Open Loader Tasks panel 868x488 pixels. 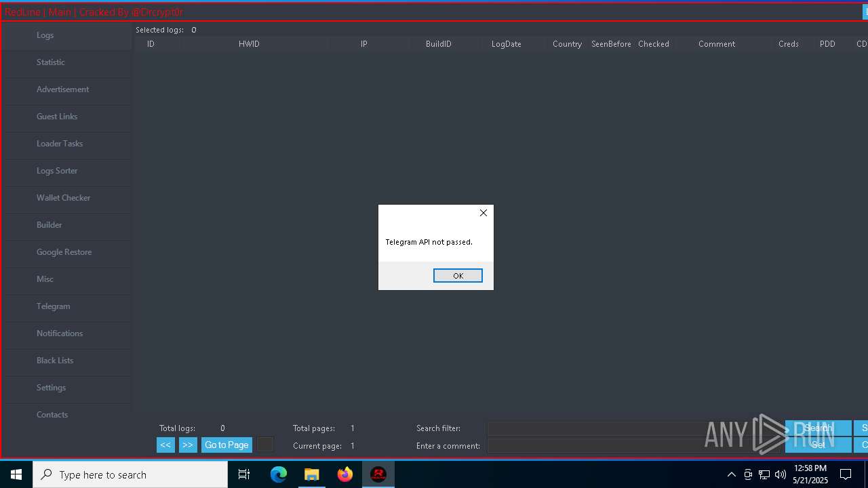67,144
